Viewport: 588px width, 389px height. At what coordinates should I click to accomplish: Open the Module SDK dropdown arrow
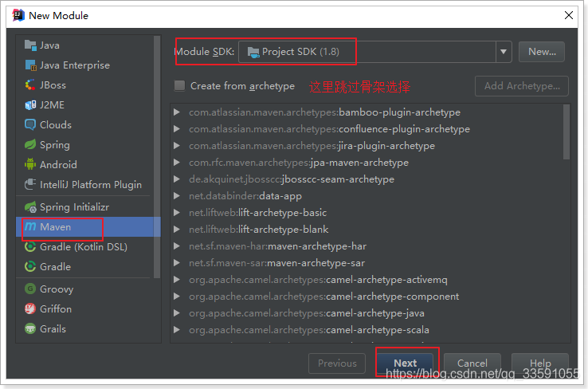[504, 52]
